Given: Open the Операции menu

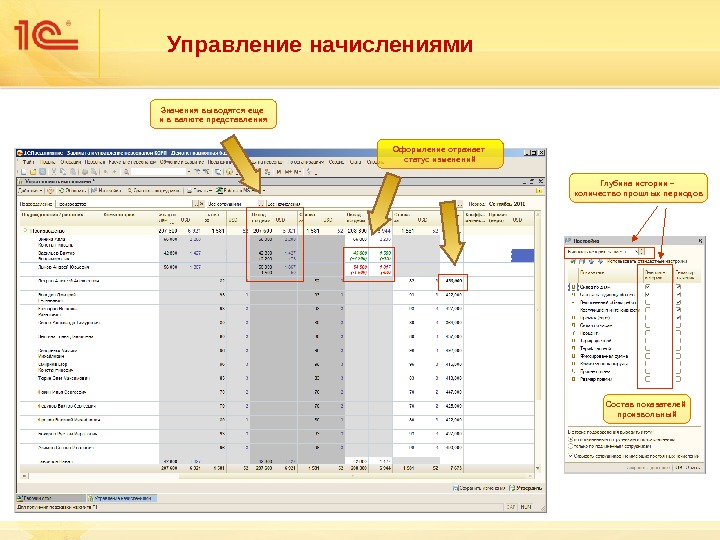Looking at the screenshot, I should point(71,162).
